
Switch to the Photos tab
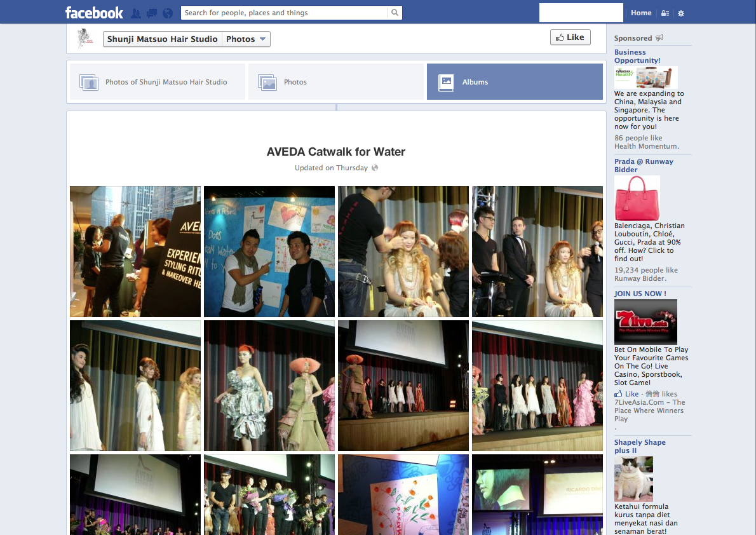(x=336, y=82)
